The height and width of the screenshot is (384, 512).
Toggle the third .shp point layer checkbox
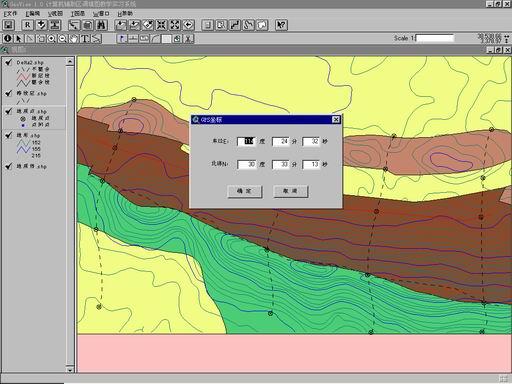point(9,111)
